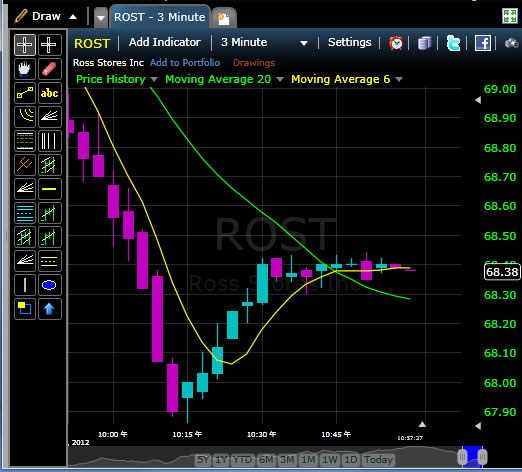
Task: Click the left-pointing arrow near 69.00
Action: pos(478,100)
